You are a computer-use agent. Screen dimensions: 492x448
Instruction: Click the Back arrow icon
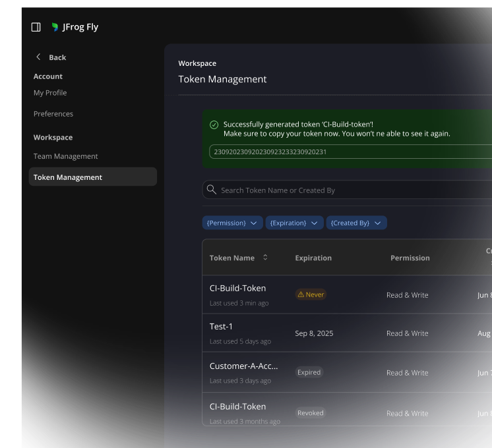point(38,57)
